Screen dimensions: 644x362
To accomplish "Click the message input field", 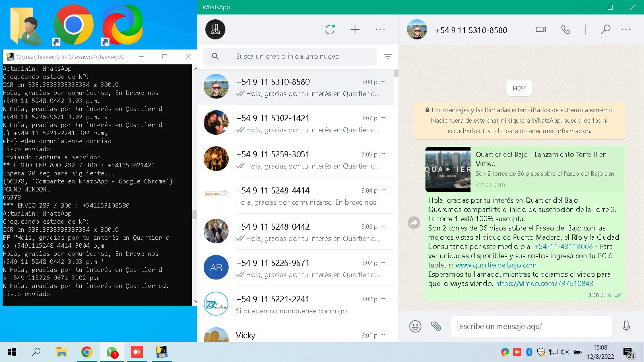I will click(x=531, y=326).
